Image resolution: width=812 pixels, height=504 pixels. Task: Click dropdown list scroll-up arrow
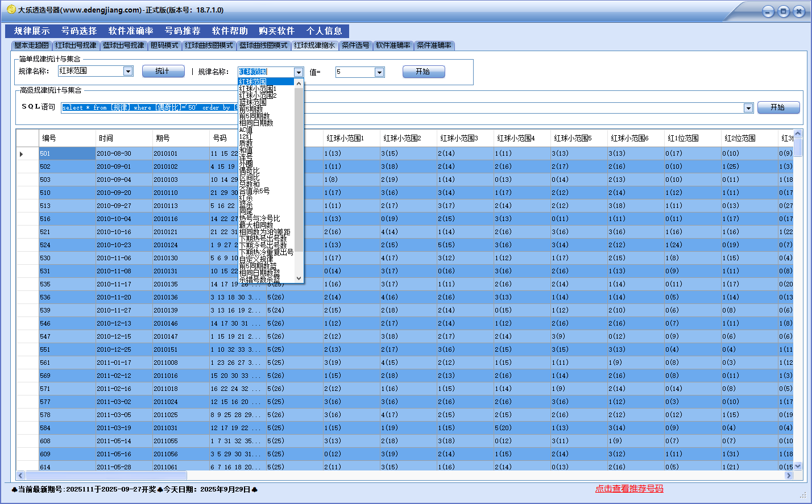[x=299, y=82]
